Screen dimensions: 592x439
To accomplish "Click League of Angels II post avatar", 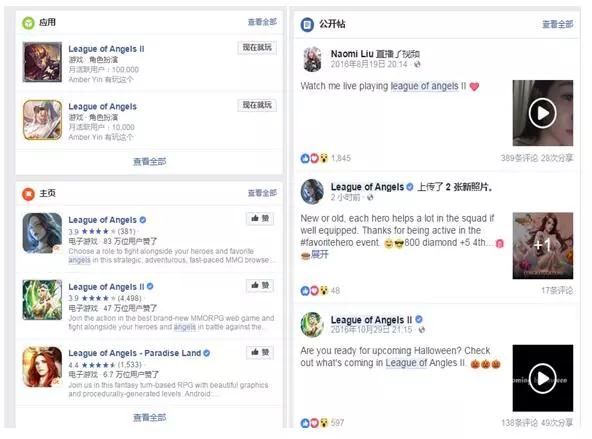I will (x=312, y=324).
